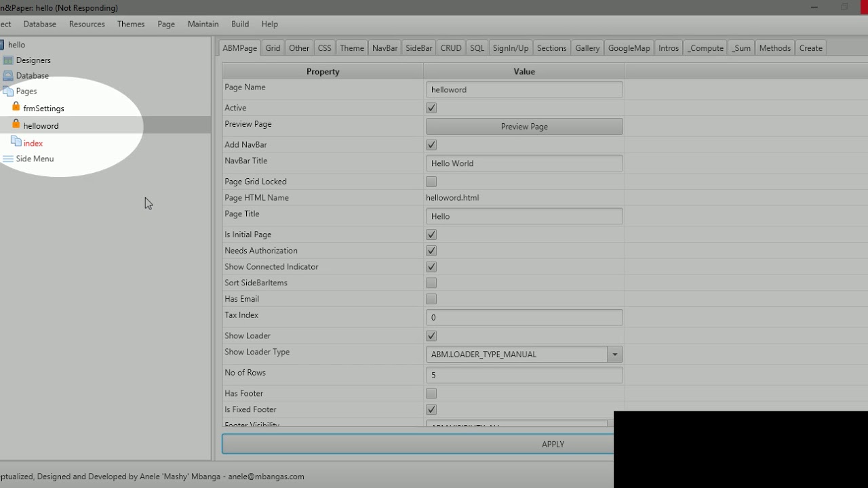Select the red index page item
This screenshot has height=488, width=868.
coord(33,144)
